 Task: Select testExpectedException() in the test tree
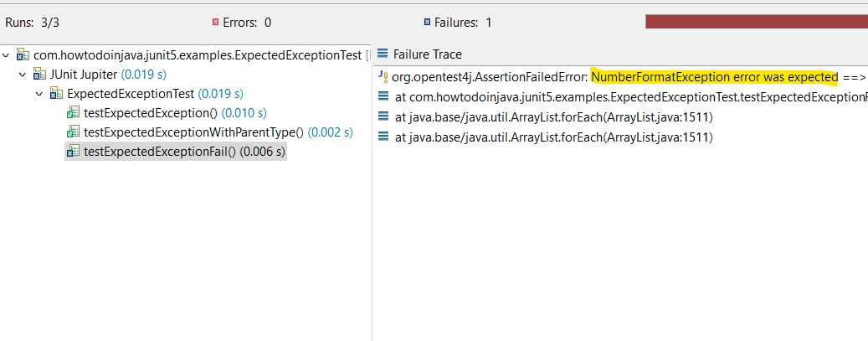(x=151, y=112)
